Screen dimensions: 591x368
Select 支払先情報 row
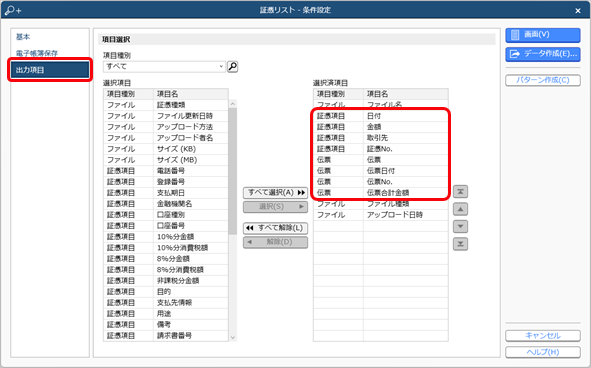166,302
